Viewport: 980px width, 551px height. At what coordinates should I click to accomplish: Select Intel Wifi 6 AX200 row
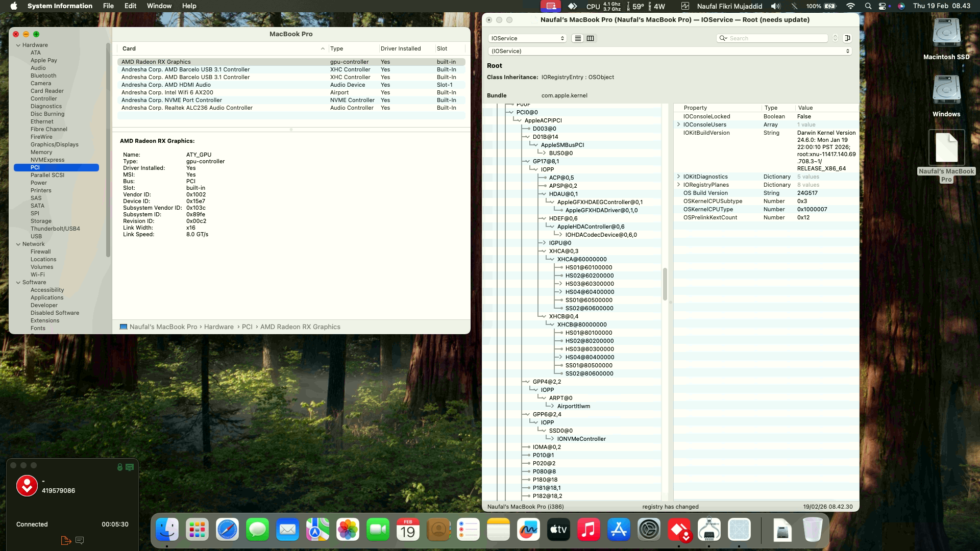(291, 92)
